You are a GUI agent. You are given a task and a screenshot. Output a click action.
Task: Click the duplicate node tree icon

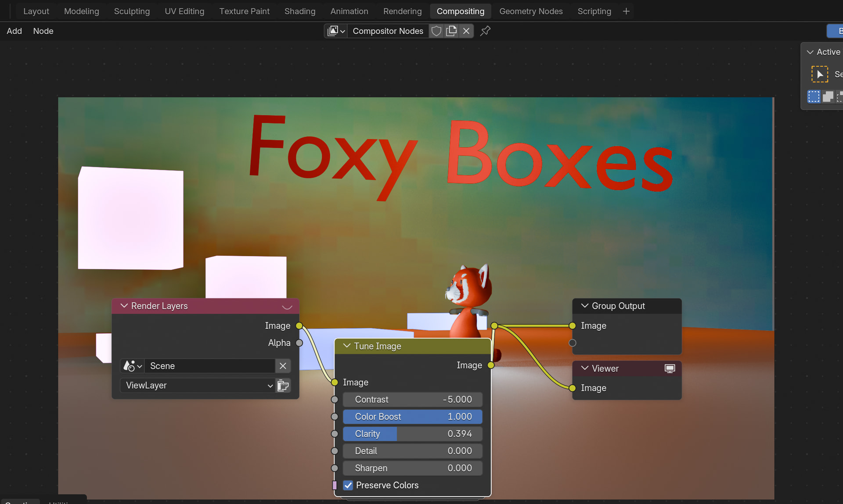click(x=451, y=31)
